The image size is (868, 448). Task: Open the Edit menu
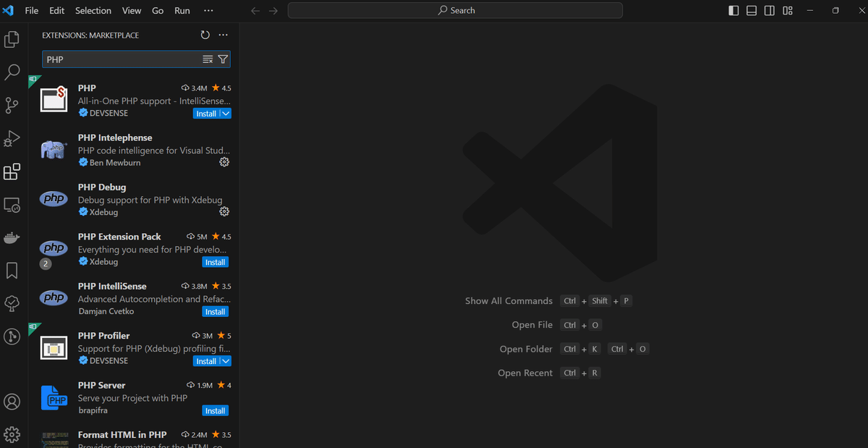click(x=57, y=11)
